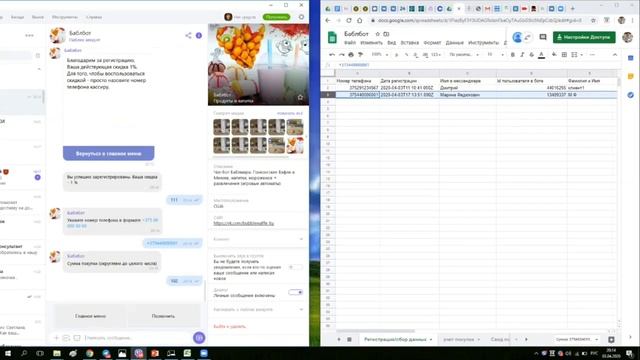Click Главное меню bot keyboard button

90,316
